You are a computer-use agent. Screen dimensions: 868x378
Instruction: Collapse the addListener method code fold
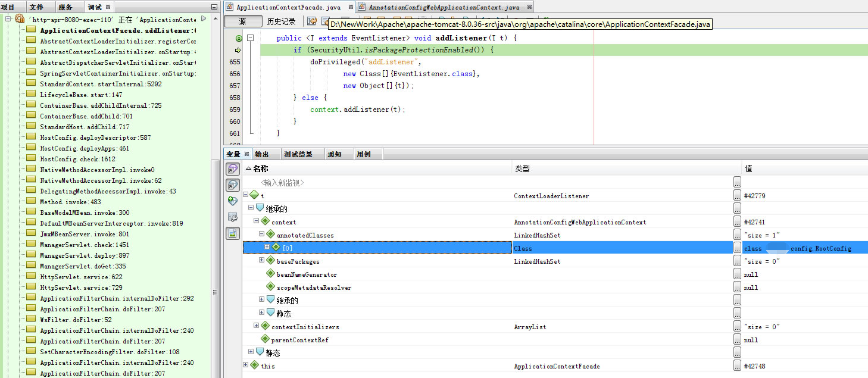pyautogui.click(x=251, y=38)
